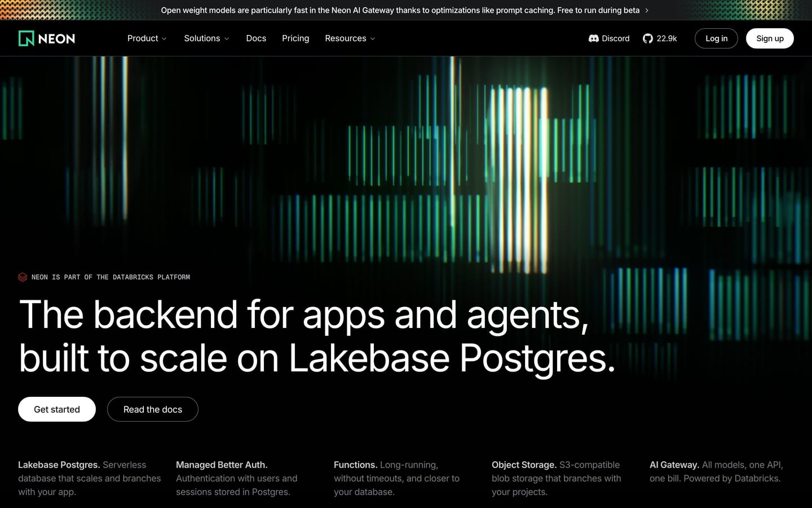The image size is (812, 508).
Task: Click 'Neon is part of the Databricks platform' text
Action: (111, 277)
